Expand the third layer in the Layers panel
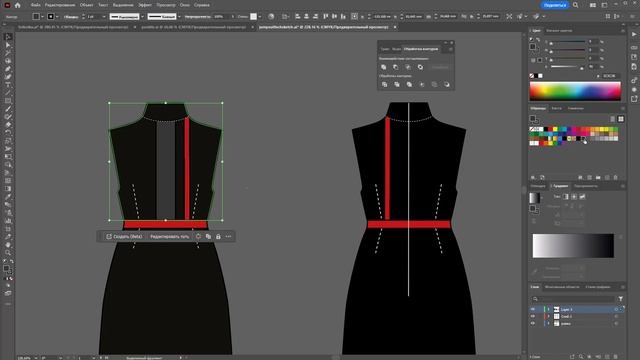Viewport: 640px width, 360px height. pos(549,323)
